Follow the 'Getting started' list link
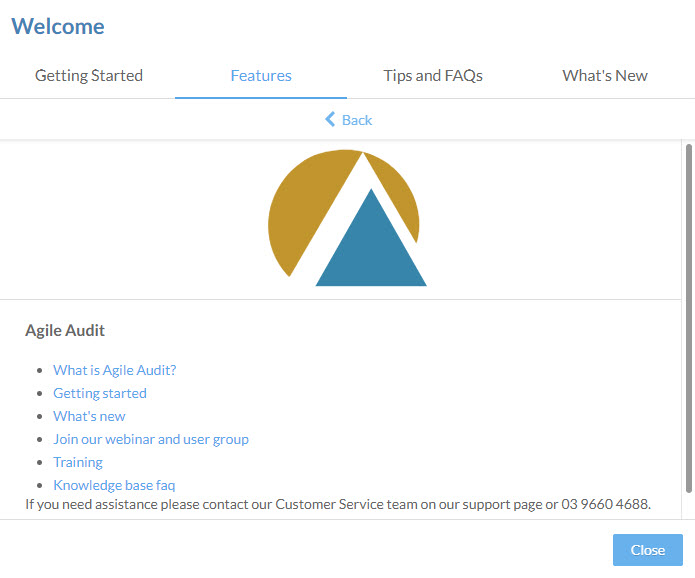This screenshot has height=578, width=695. (100, 393)
